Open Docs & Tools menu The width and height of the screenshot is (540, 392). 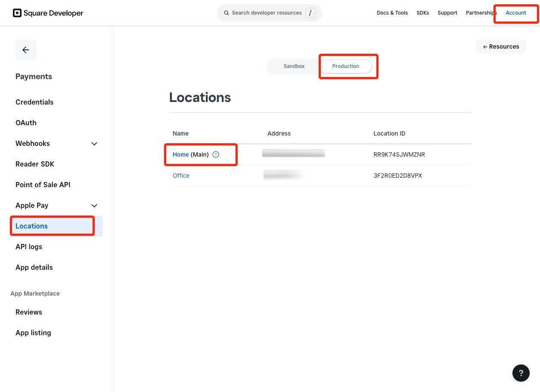(392, 13)
